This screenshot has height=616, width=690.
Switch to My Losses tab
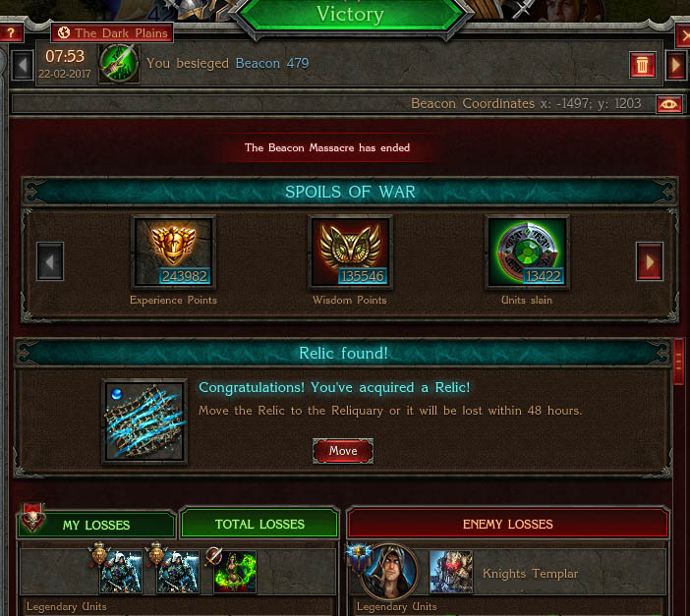pyautogui.click(x=96, y=524)
